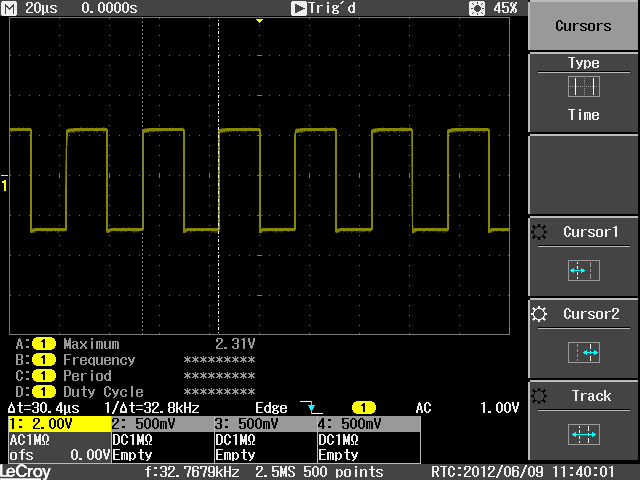The height and width of the screenshot is (480, 640).
Task: Click channel 2 DC1MΩ coupling text
Action: [132, 440]
